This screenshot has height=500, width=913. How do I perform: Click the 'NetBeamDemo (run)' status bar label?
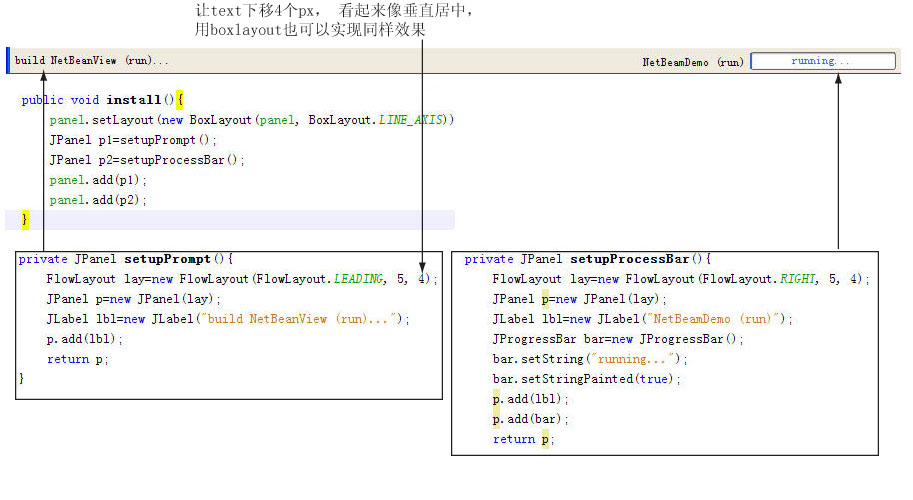pos(693,62)
